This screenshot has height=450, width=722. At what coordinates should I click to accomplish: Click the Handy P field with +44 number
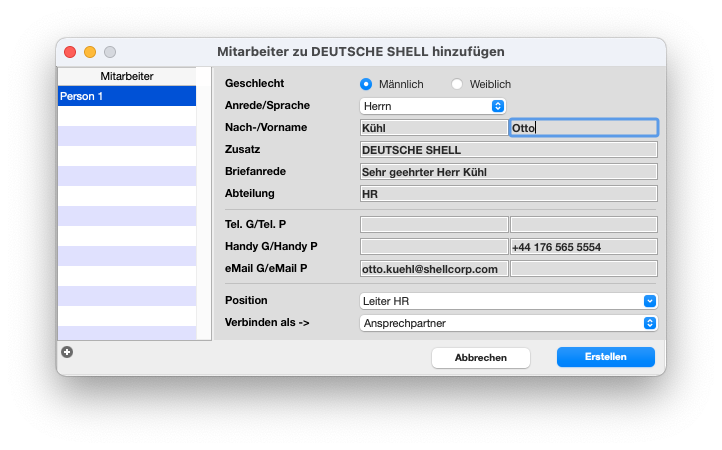pos(583,247)
